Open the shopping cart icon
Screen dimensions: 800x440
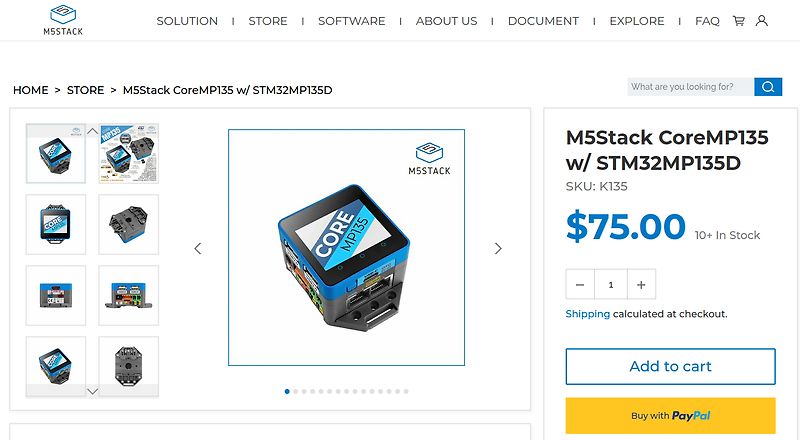[738, 21]
